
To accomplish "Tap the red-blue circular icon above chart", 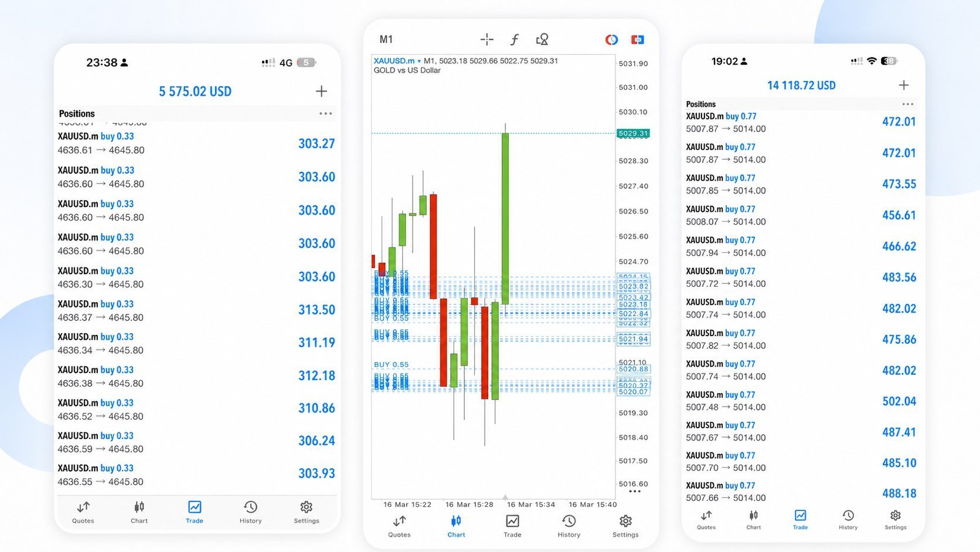I will pyautogui.click(x=611, y=39).
